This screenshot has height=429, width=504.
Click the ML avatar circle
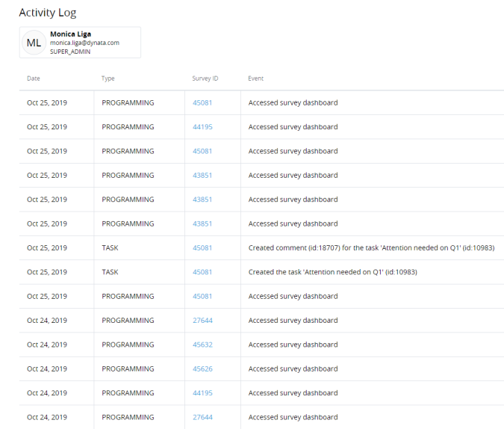(x=34, y=43)
